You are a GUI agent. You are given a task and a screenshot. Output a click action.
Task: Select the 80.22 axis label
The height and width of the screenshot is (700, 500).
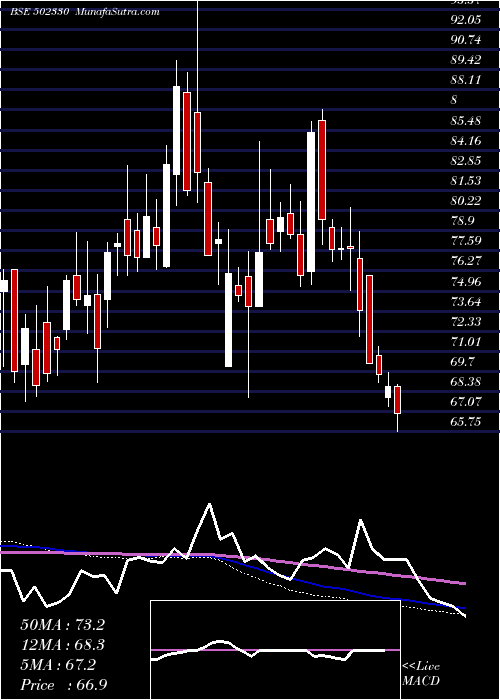[x=466, y=200]
